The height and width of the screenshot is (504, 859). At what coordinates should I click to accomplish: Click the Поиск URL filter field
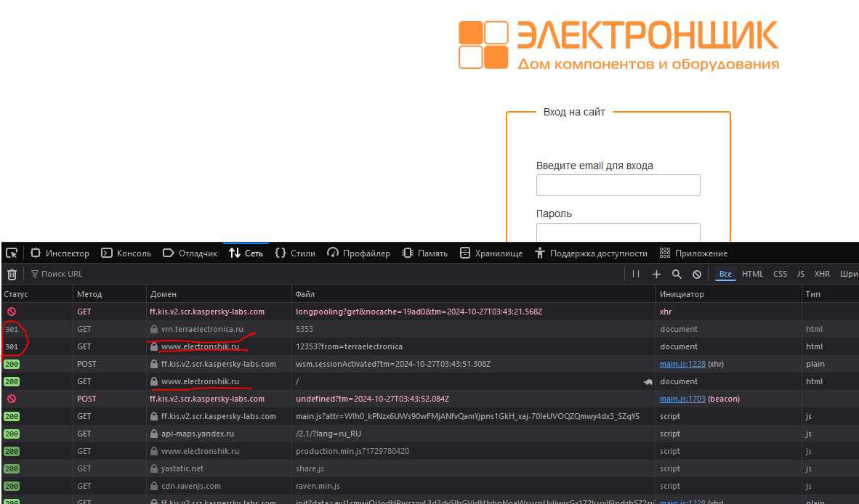(x=326, y=275)
